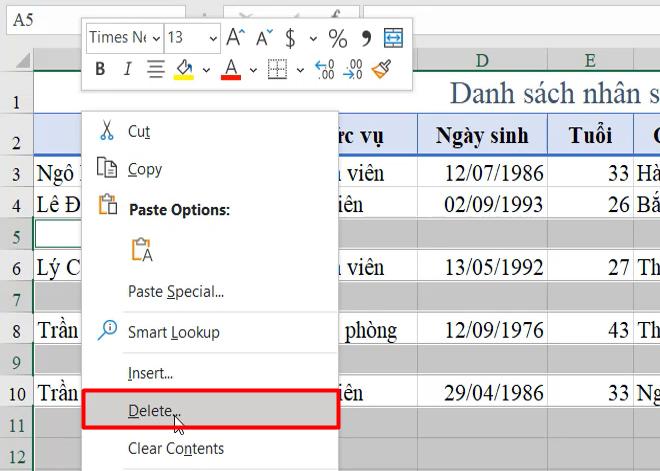This screenshot has height=471, width=660.
Task: Select Smart Lookup in context menu
Action: click(x=210, y=332)
